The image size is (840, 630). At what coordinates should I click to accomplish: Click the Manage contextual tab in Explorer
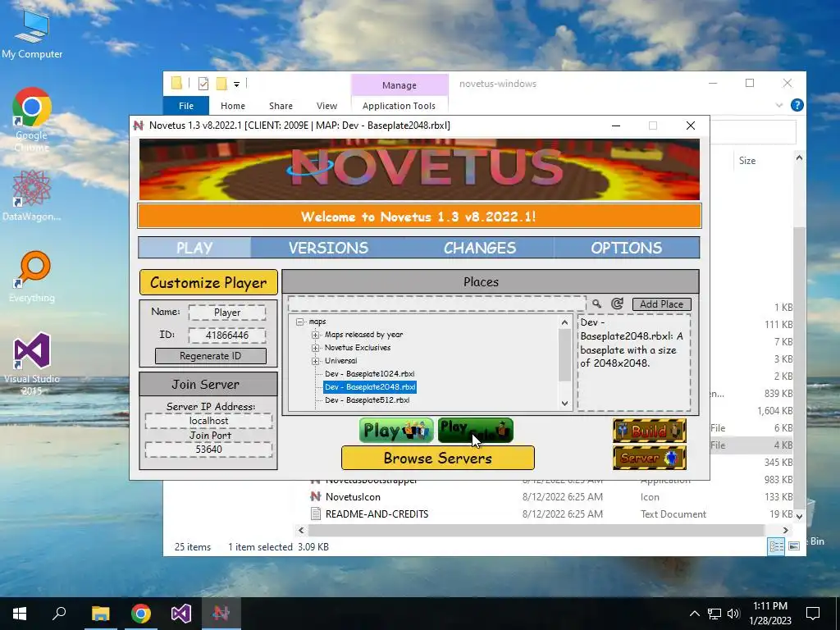click(x=399, y=85)
